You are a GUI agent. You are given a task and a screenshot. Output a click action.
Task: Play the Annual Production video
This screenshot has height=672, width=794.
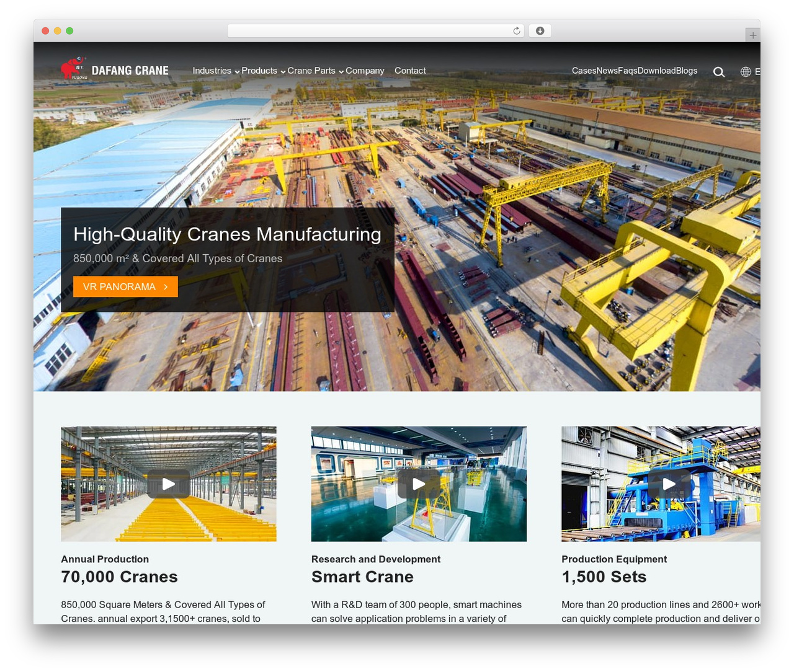169,484
